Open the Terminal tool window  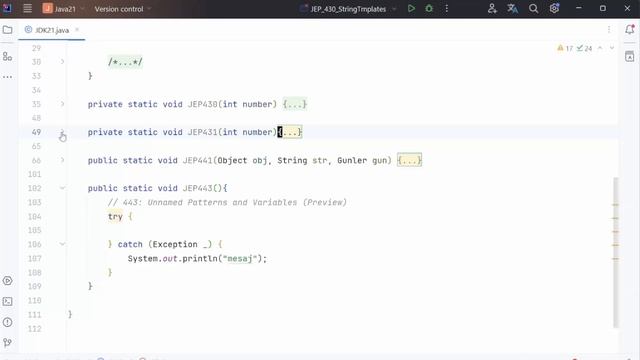pos(7,301)
